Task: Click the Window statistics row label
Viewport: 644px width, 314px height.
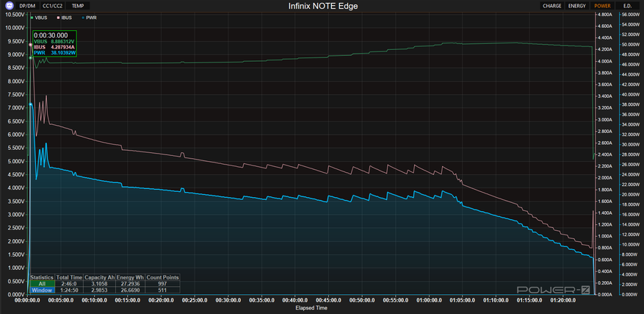Action: pyautogui.click(x=42, y=290)
